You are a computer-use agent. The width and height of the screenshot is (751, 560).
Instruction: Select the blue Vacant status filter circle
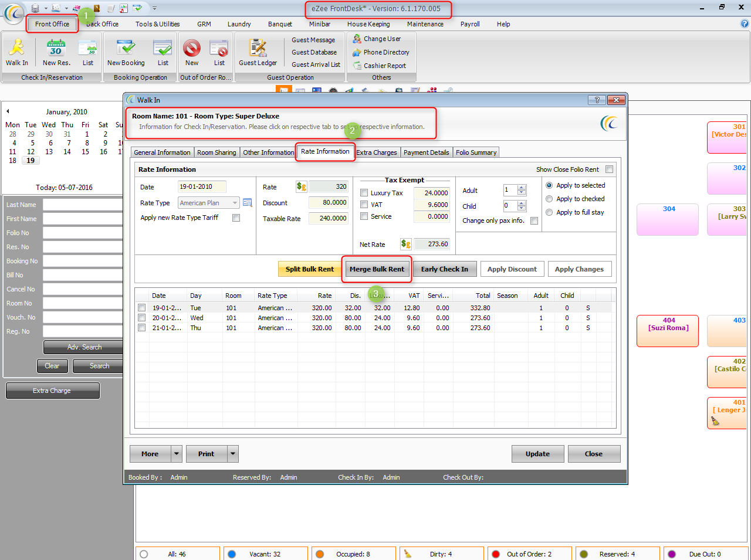click(x=232, y=554)
